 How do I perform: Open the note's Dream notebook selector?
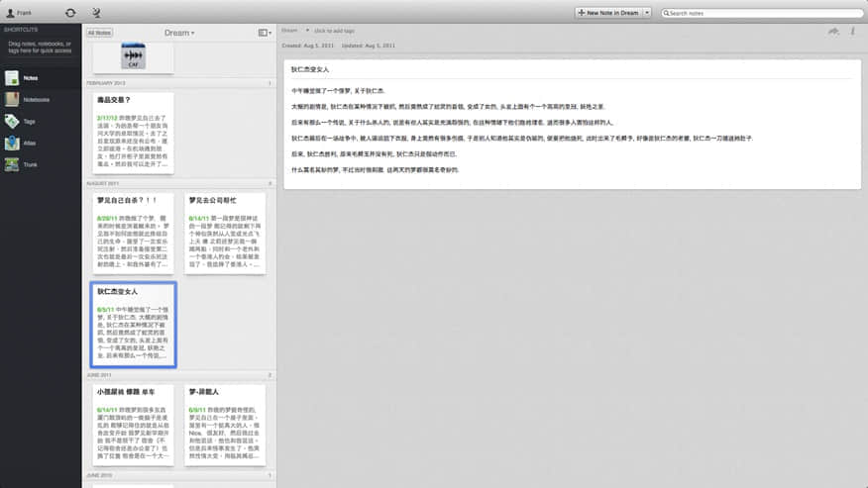click(295, 31)
